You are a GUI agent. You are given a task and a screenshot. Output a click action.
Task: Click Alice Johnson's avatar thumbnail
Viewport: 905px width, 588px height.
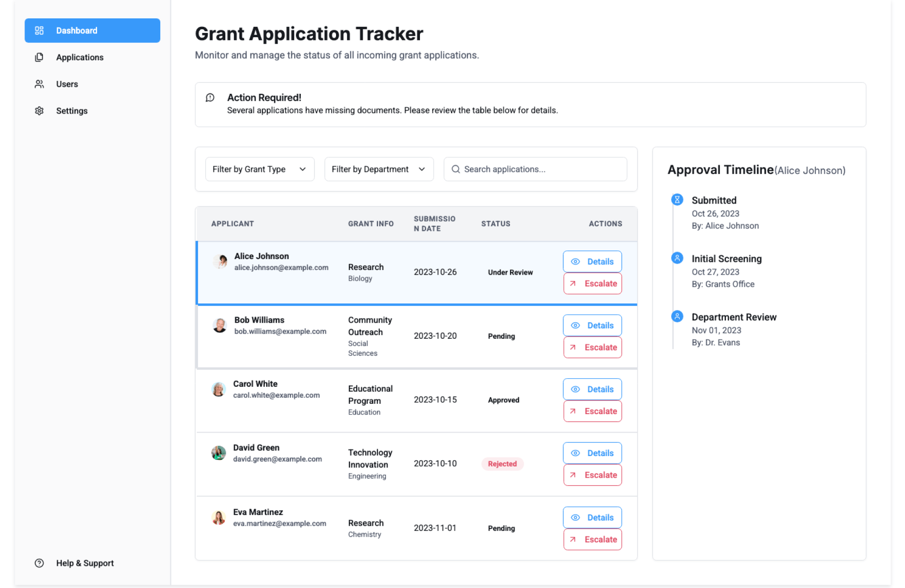(220, 261)
